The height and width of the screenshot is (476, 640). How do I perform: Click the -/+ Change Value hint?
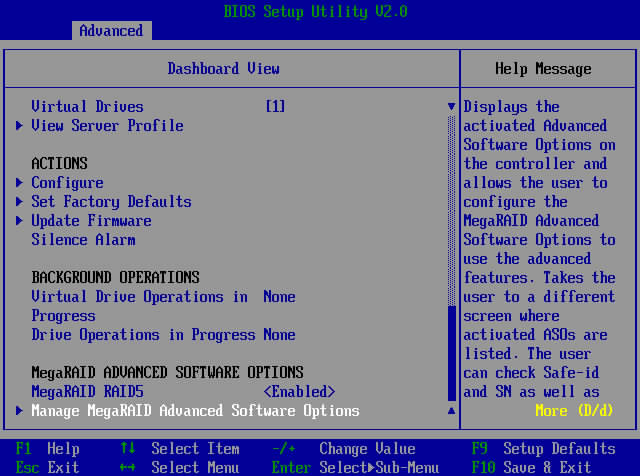click(344, 449)
